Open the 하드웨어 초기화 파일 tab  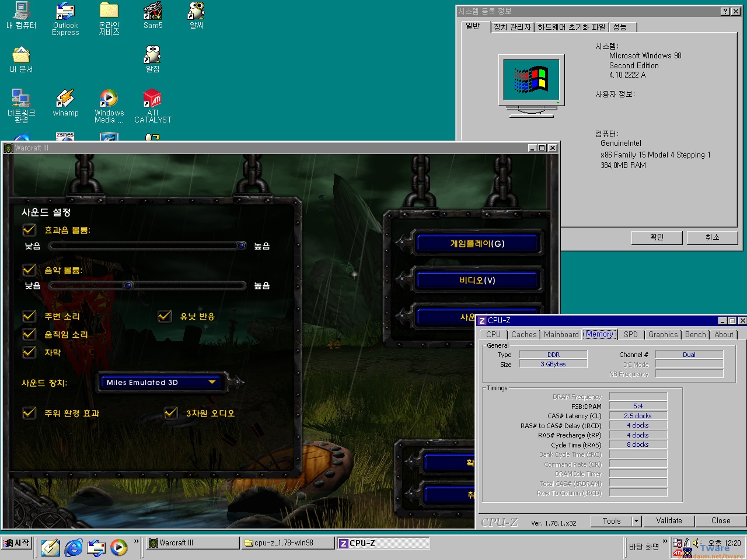(x=571, y=27)
